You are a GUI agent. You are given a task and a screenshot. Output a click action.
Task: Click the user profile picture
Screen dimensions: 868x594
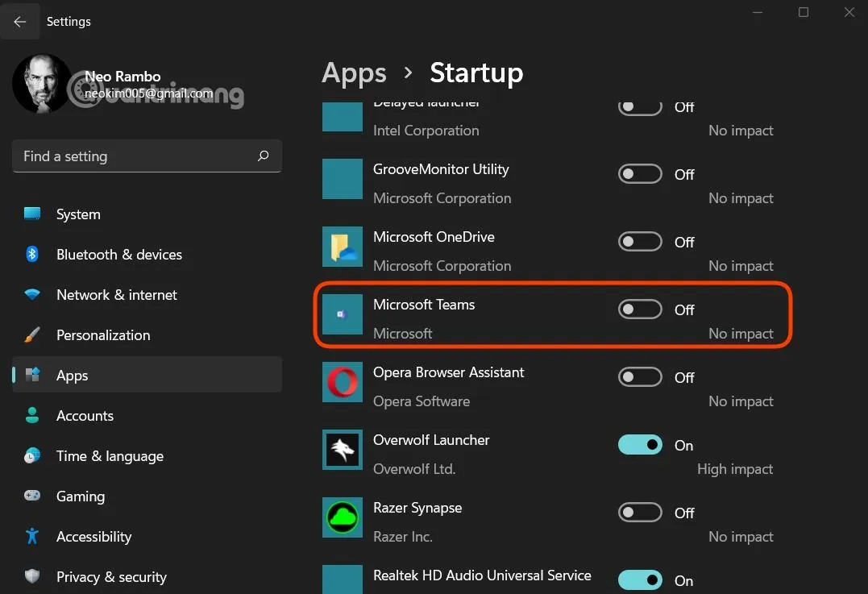click(42, 84)
